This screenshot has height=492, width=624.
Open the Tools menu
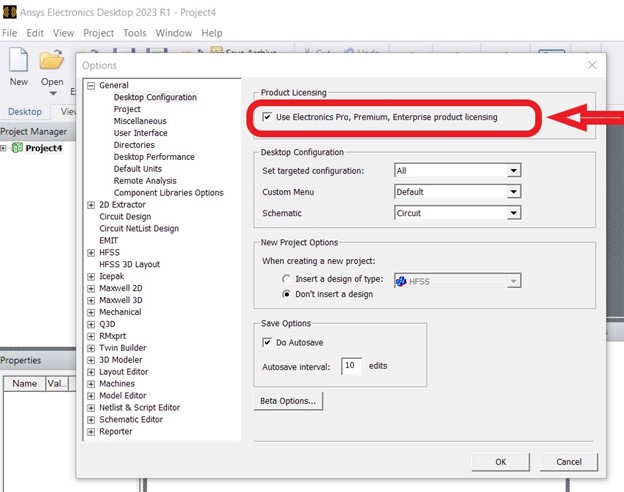[x=135, y=33]
